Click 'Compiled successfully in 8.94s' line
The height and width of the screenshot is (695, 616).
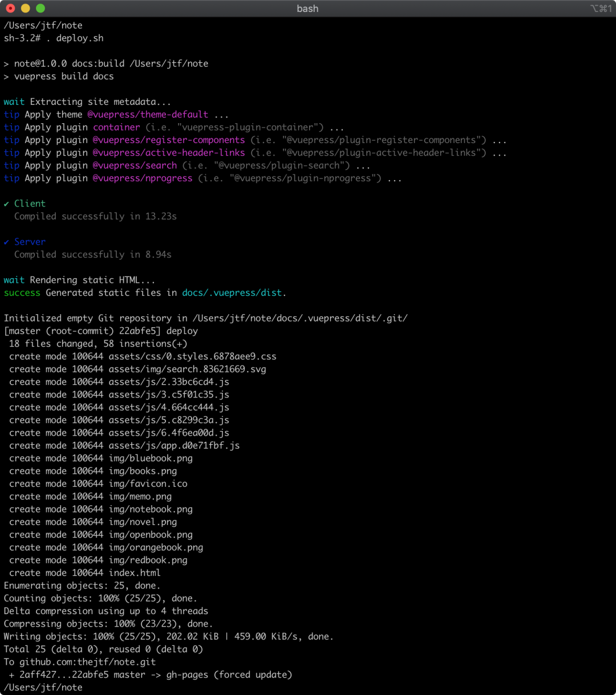[x=93, y=254]
